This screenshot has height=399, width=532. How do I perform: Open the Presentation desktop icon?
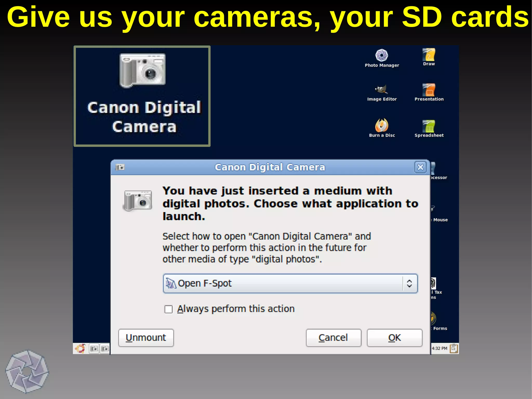pos(429,90)
